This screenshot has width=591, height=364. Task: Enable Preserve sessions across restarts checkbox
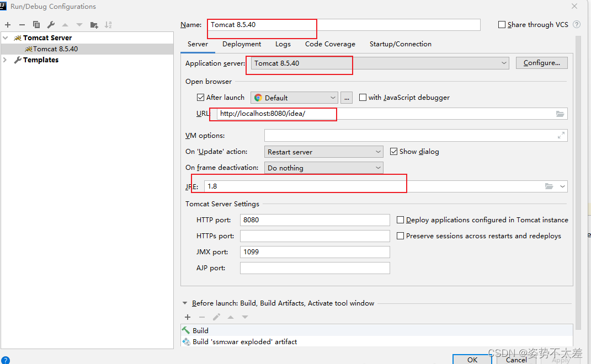(x=400, y=236)
